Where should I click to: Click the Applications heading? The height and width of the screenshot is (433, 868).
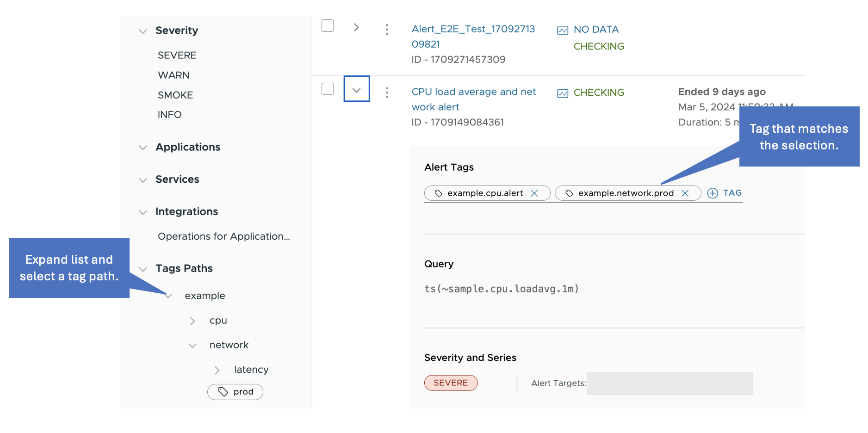[x=188, y=147]
